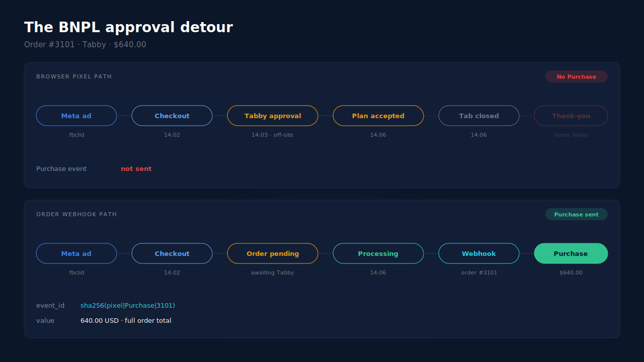Click the ORDER WEBHOOK PATH heading
The height and width of the screenshot is (362, 644).
click(76, 214)
